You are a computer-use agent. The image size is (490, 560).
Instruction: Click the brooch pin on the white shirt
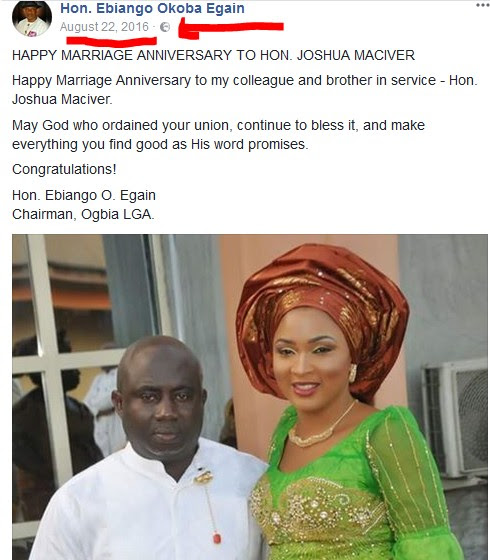click(204, 476)
